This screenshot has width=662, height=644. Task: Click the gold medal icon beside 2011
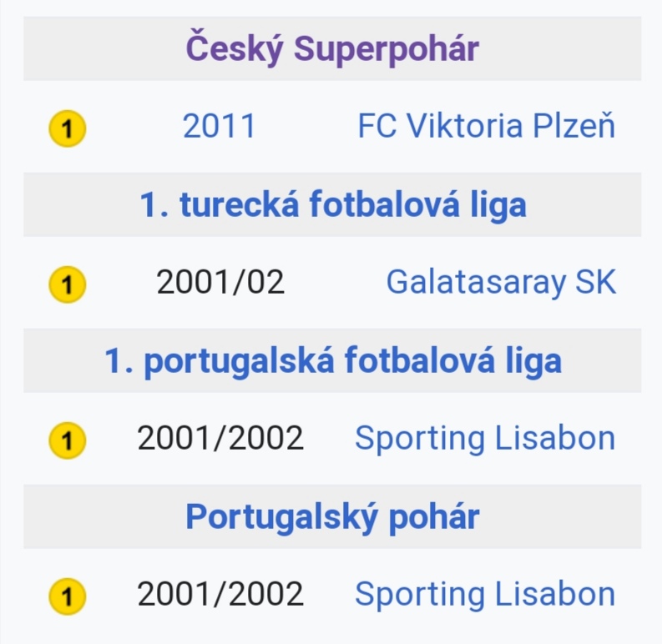click(x=67, y=128)
